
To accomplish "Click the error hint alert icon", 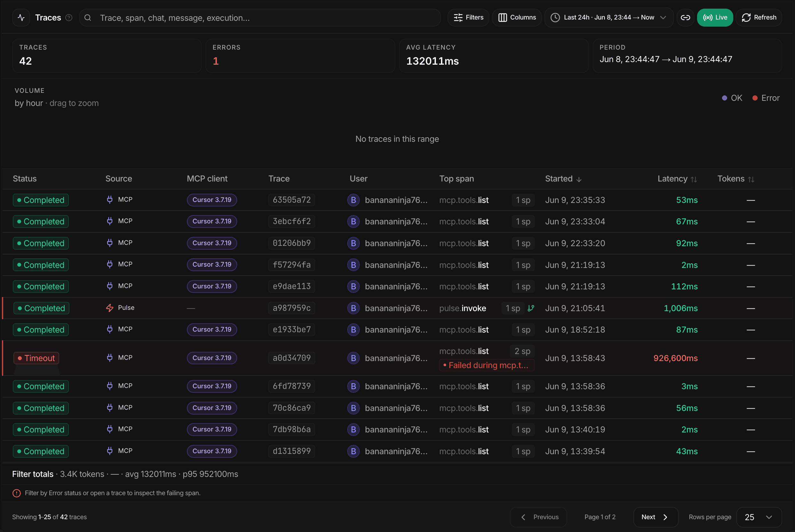I will pyautogui.click(x=17, y=493).
